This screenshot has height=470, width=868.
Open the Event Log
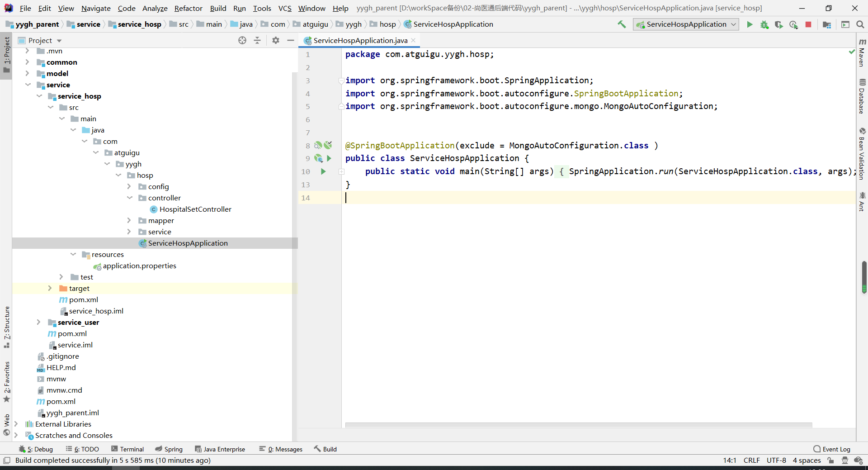pyautogui.click(x=832, y=449)
